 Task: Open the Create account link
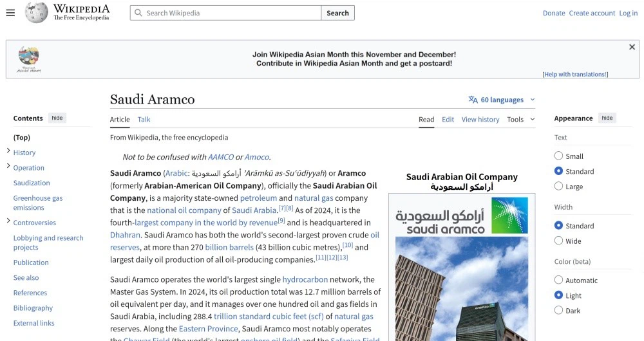(x=592, y=13)
